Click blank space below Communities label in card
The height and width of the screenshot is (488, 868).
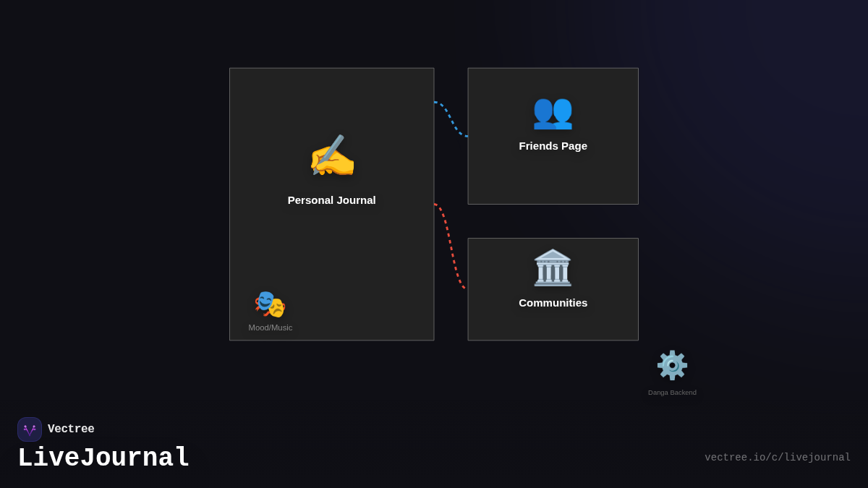pos(553,325)
